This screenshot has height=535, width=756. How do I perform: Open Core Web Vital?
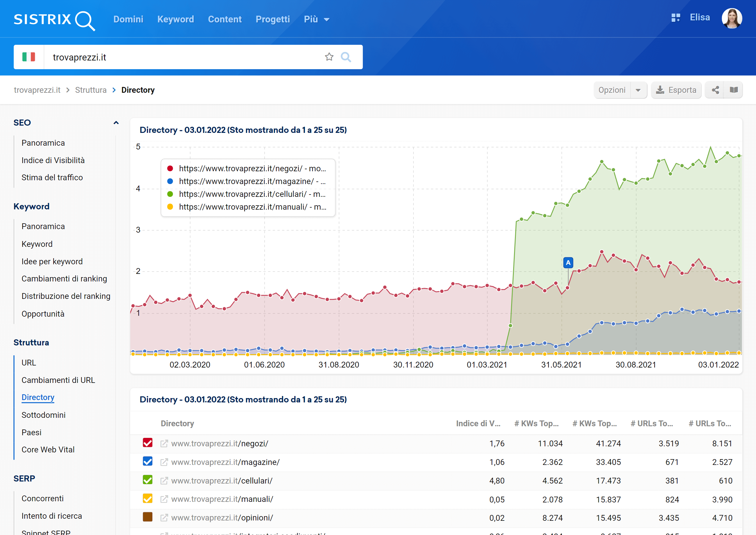coord(48,449)
